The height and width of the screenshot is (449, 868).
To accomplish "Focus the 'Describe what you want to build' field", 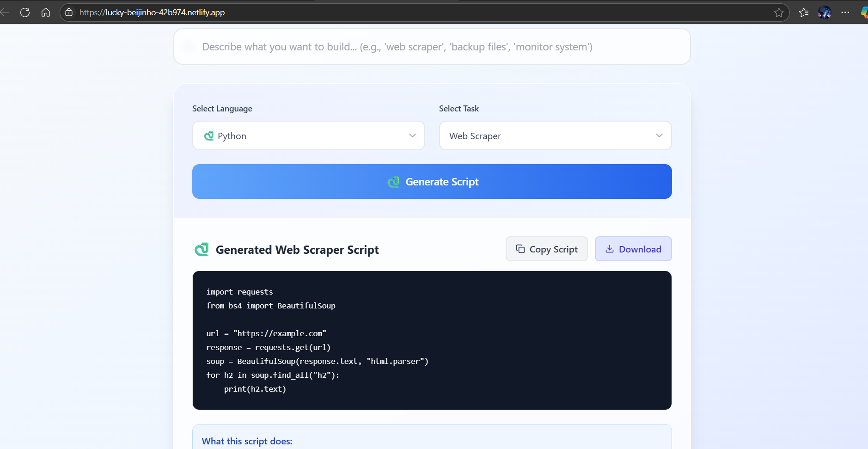I will pyautogui.click(x=432, y=47).
